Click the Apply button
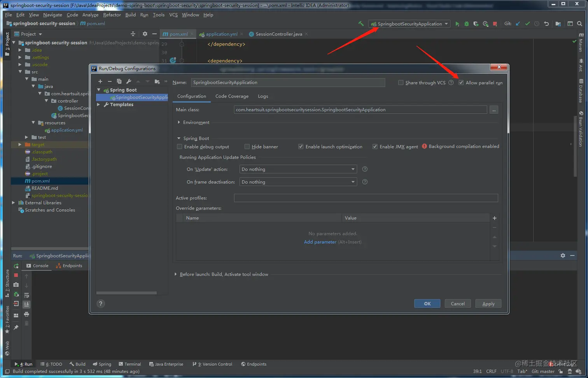The height and width of the screenshot is (378, 588). pyautogui.click(x=488, y=304)
